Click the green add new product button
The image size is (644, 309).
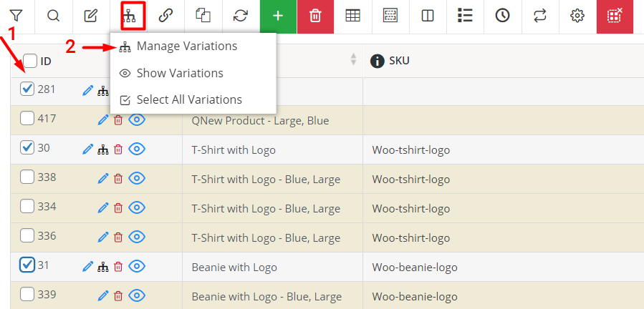click(x=278, y=16)
